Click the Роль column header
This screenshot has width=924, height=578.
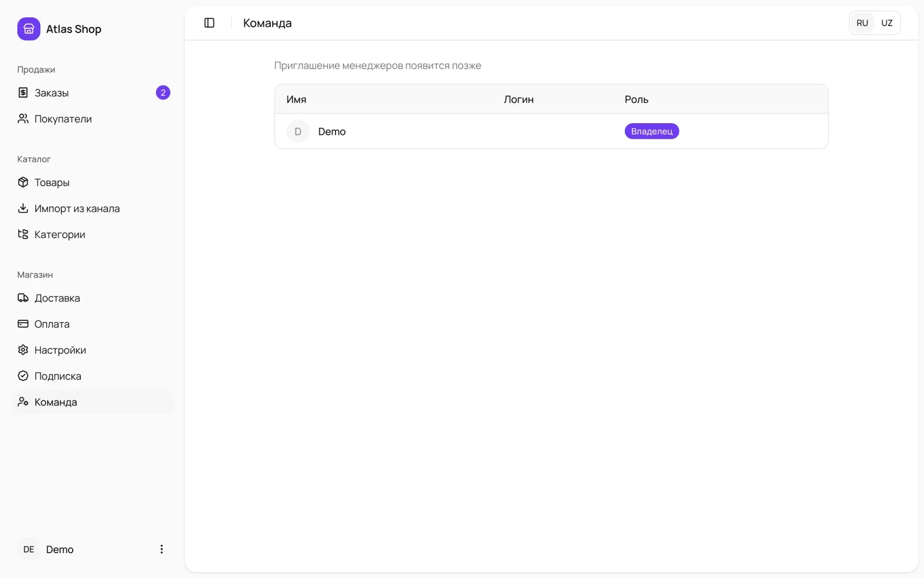636,99
